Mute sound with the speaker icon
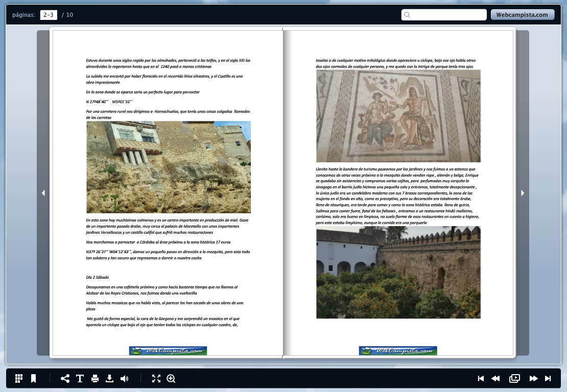The height and width of the screenshot is (392, 567). pos(125,378)
